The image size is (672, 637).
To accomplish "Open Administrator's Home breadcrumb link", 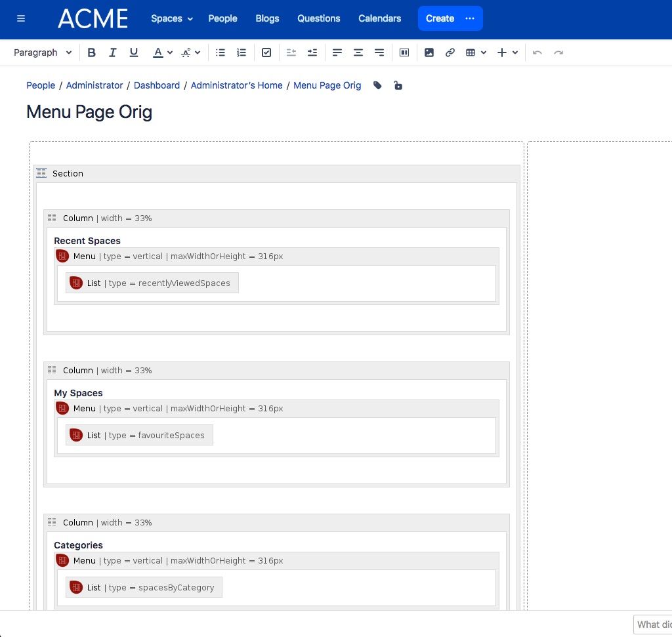I will pyautogui.click(x=236, y=85).
